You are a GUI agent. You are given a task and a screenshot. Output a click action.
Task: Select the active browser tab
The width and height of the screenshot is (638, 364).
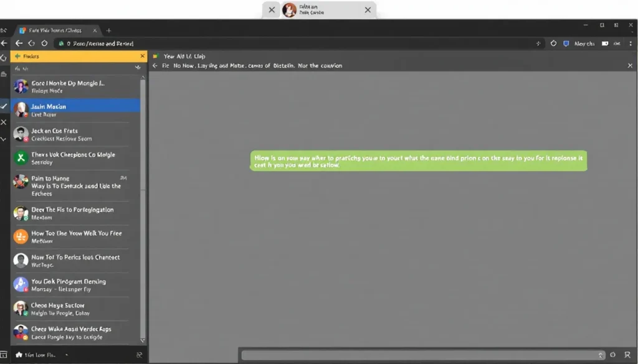[x=56, y=30]
